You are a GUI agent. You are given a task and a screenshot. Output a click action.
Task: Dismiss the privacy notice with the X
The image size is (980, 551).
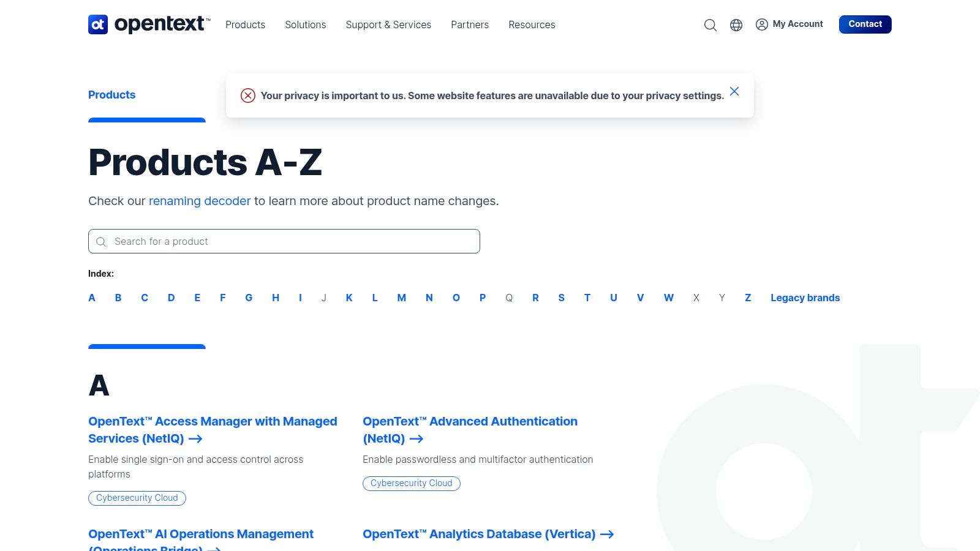point(734,91)
